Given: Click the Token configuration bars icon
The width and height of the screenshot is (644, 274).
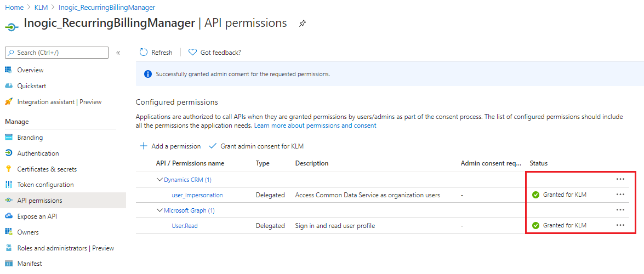Looking at the screenshot, I should pyautogui.click(x=9, y=185).
